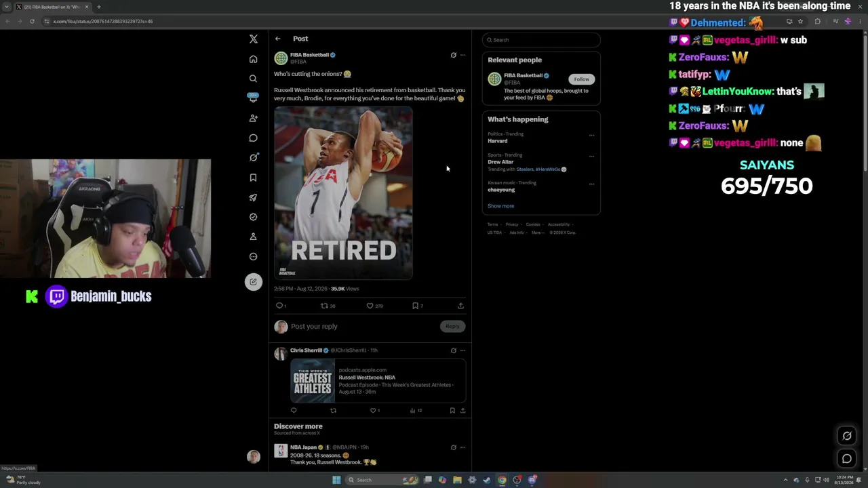868x488 pixels.
Task: Click the browser address bar URL
Action: [x=103, y=21]
